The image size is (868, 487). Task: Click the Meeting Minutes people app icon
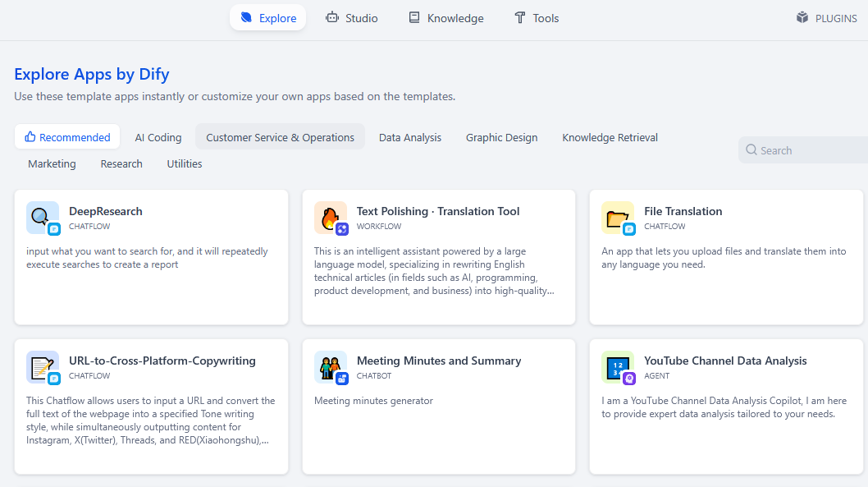click(x=331, y=367)
